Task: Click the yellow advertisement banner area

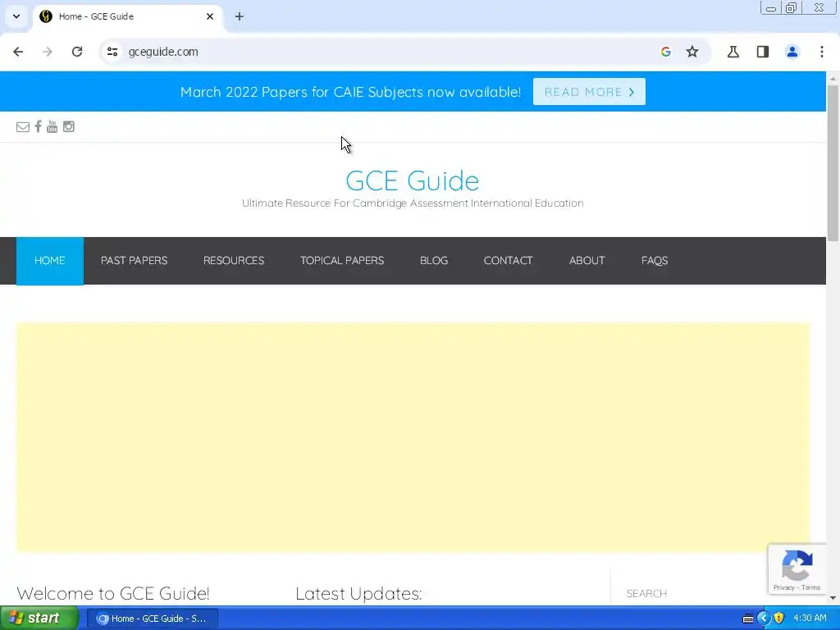Action: tap(413, 436)
